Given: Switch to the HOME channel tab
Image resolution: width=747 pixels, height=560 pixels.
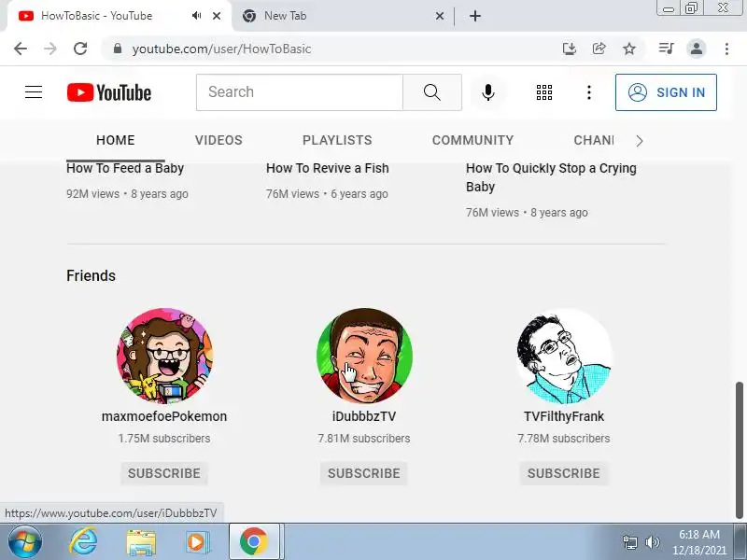Looking at the screenshot, I should pyautogui.click(x=115, y=140).
